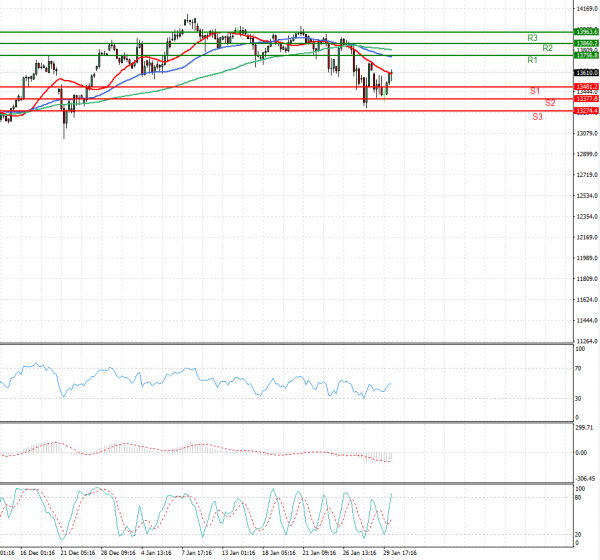The width and height of the screenshot is (600, 560).
Task: Click the 14169.0 price axis label
Action: click(587, 9)
